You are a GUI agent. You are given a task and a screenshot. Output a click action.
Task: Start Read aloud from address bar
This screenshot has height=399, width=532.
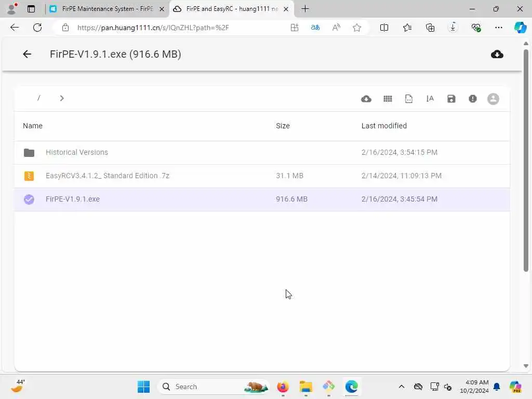pos(336,28)
